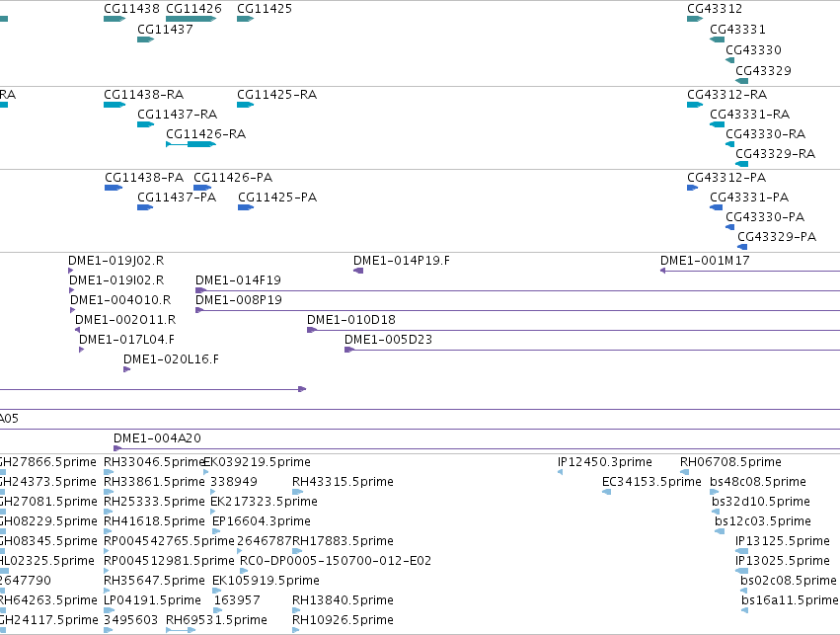Select the RH69531.5prime EST
Screen dimensions: 840x635
(x=181, y=631)
